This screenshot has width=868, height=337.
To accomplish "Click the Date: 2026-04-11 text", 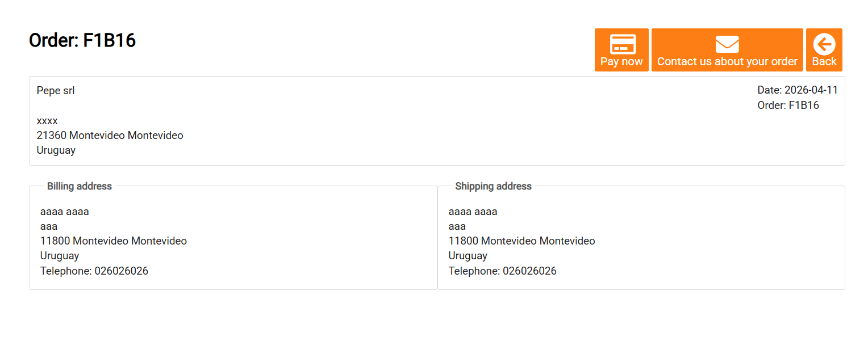I will point(797,90).
